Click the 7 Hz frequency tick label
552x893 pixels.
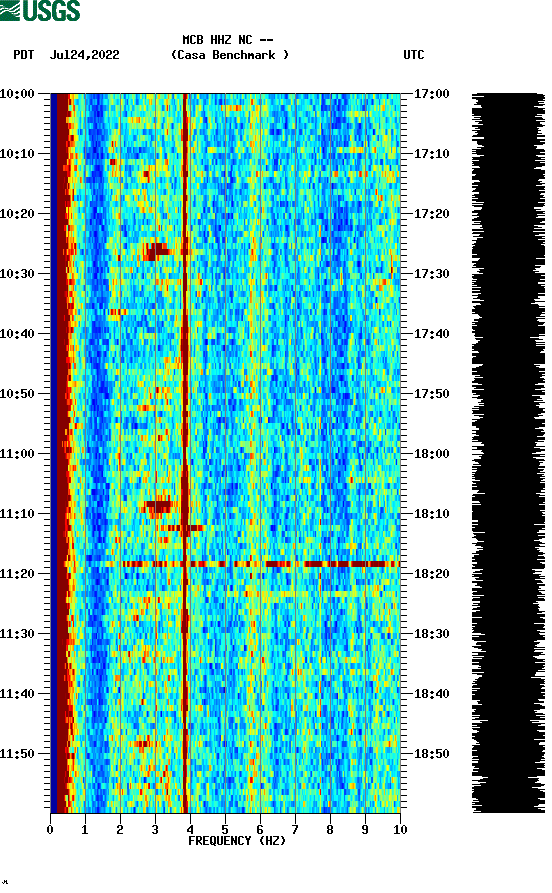[295, 829]
